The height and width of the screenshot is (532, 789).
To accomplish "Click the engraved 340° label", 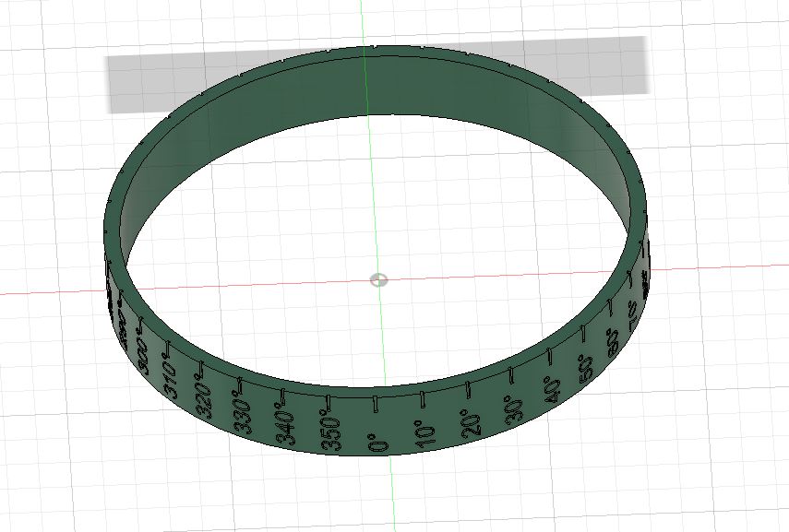I will (284, 424).
